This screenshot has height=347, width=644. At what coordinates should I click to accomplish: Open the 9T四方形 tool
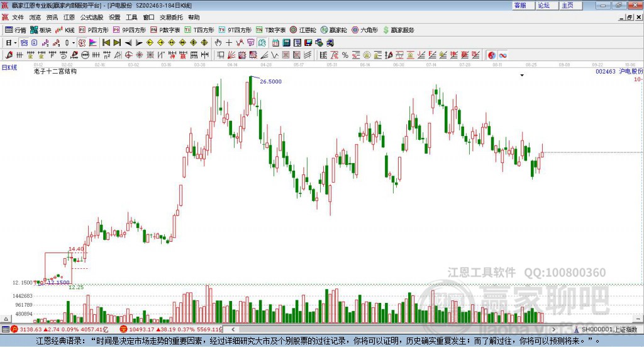click(235, 30)
